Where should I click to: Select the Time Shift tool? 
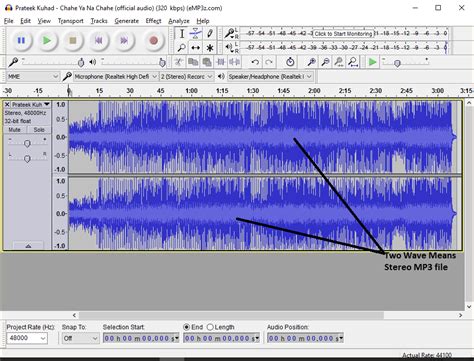pos(196,48)
